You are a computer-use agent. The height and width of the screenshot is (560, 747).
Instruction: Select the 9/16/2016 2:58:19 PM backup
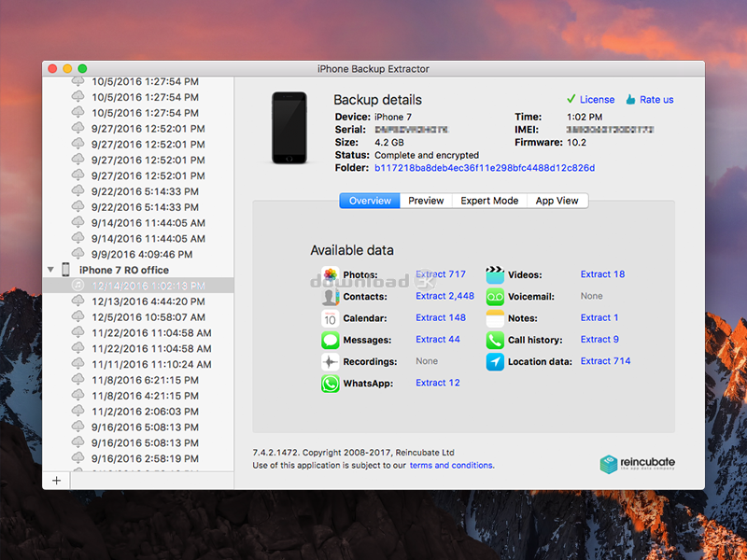(x=138, y=458)
